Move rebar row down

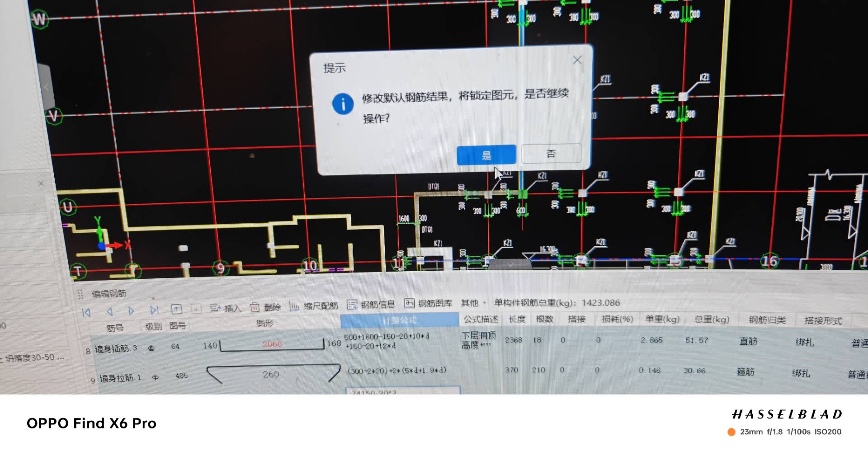196,309
